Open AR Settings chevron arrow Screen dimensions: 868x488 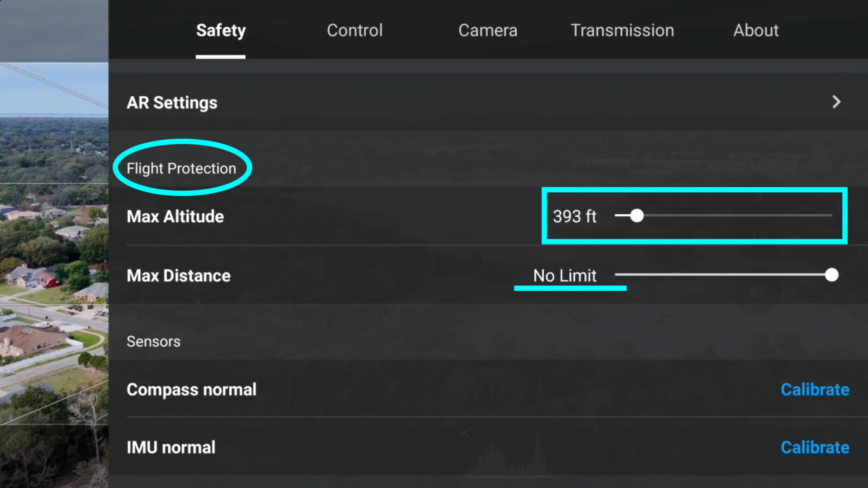pyautogui.click(x=836, y=102)
